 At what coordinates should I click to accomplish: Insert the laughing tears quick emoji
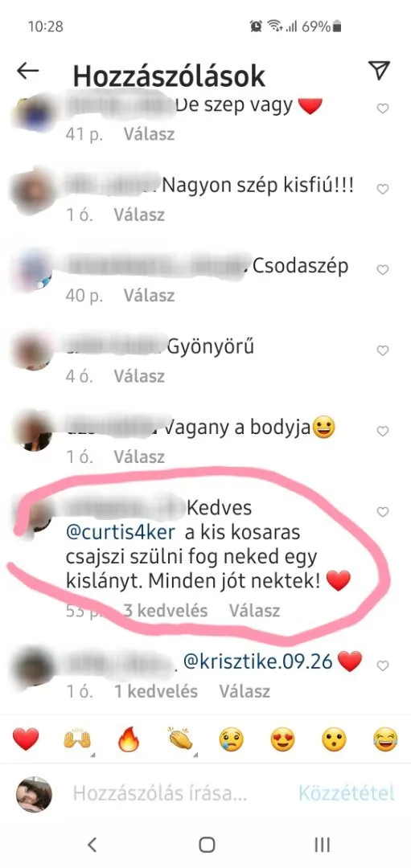coord(385,739)
